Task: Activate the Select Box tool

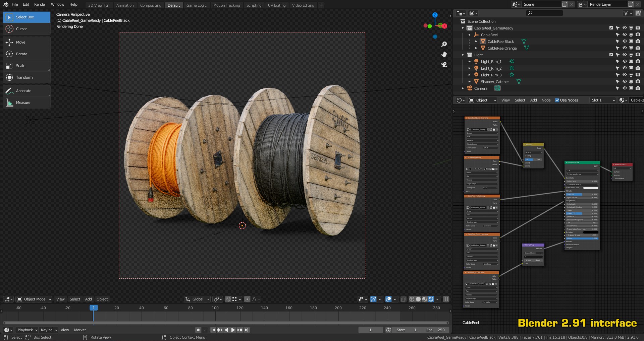Action: [26, 17]
